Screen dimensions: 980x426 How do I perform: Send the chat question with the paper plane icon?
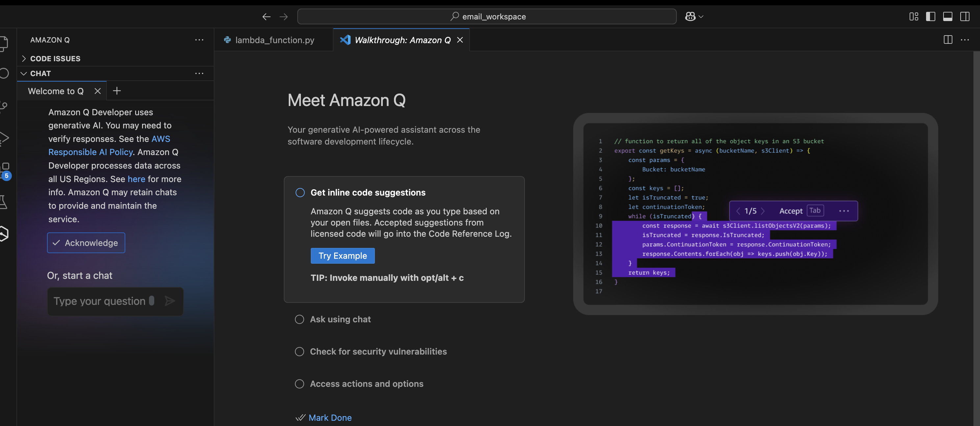coord(170,301)
